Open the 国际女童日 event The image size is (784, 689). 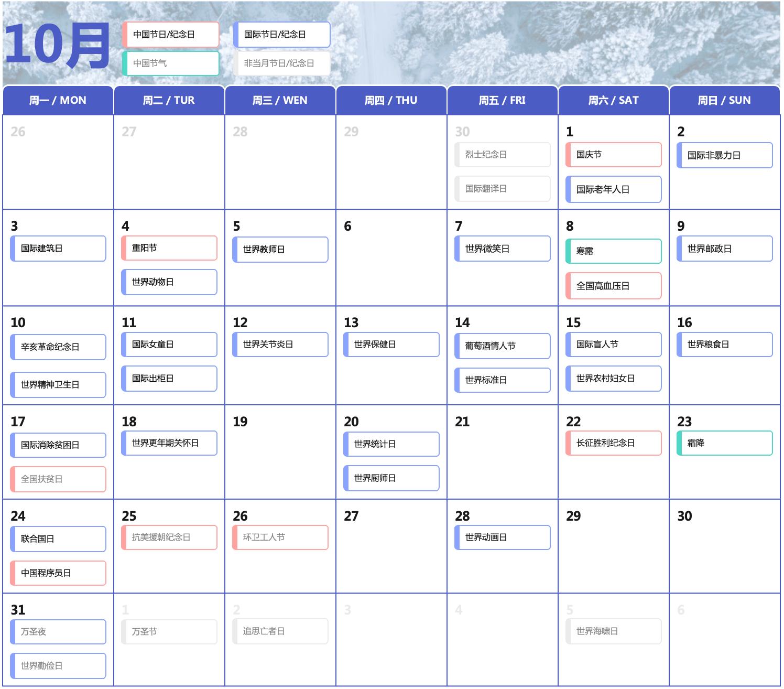(x=169, y=344)
